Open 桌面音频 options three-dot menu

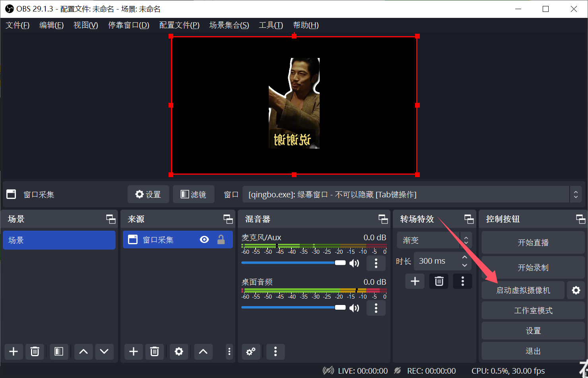pyautogui.click(x=376, y=308)
